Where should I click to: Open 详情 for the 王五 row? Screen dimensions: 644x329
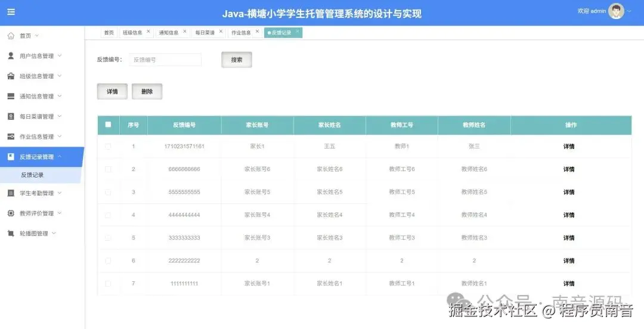[569, 146]
